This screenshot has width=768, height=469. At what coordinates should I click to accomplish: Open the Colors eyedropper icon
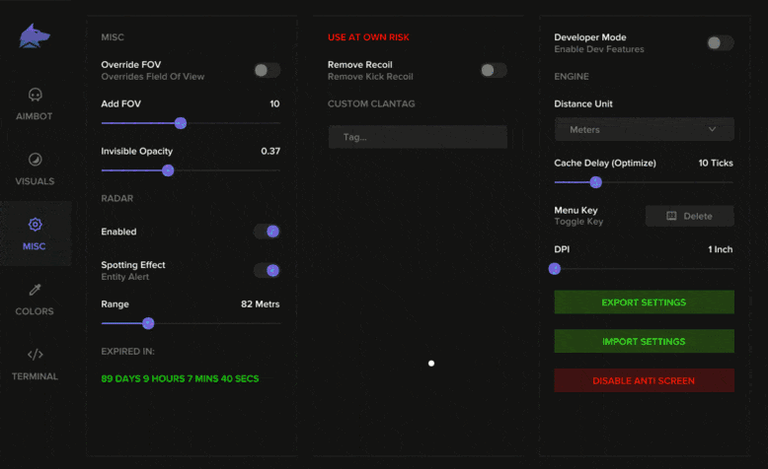coord(35,290)
